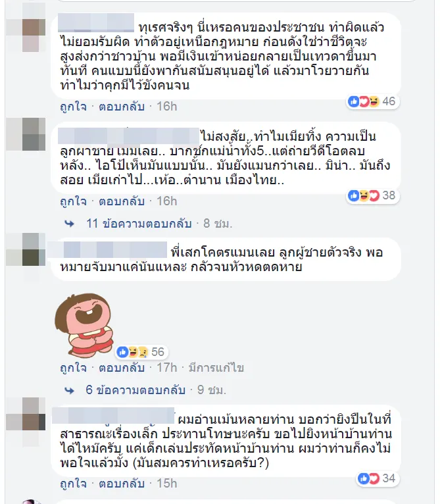The height and width of the screenshot is (504, 440).
Task: Open reactions on the 38-reaction comment
Action: [372, 195]
